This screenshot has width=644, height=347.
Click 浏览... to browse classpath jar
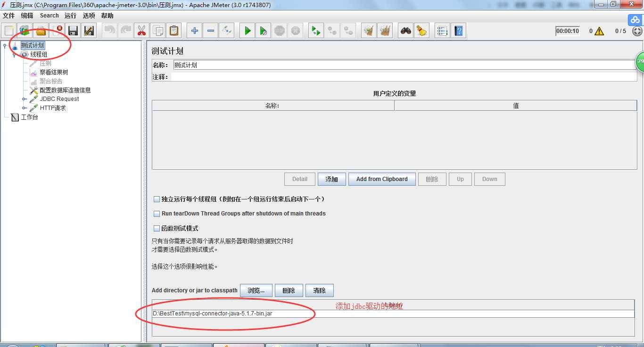(x=256, y=290)
